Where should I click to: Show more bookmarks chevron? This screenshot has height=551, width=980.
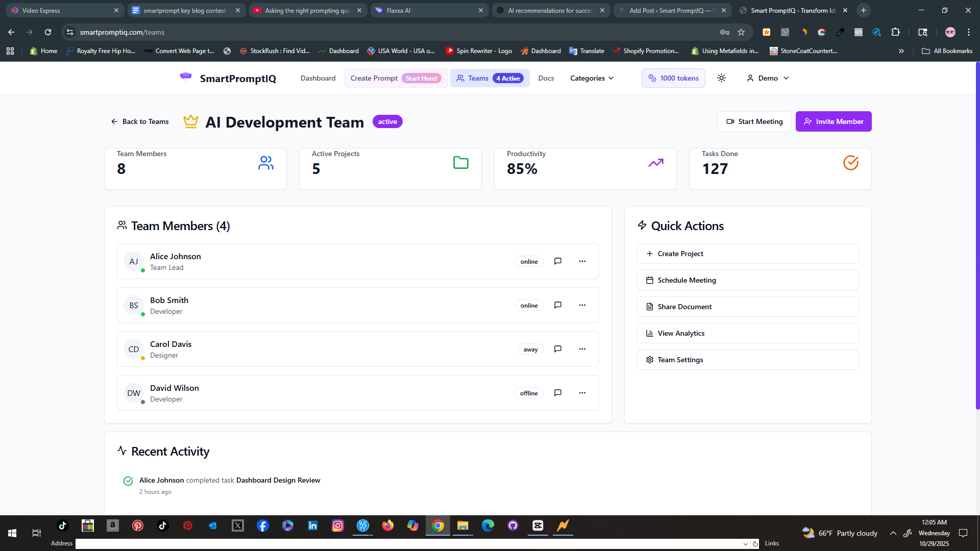click(901, 51)
